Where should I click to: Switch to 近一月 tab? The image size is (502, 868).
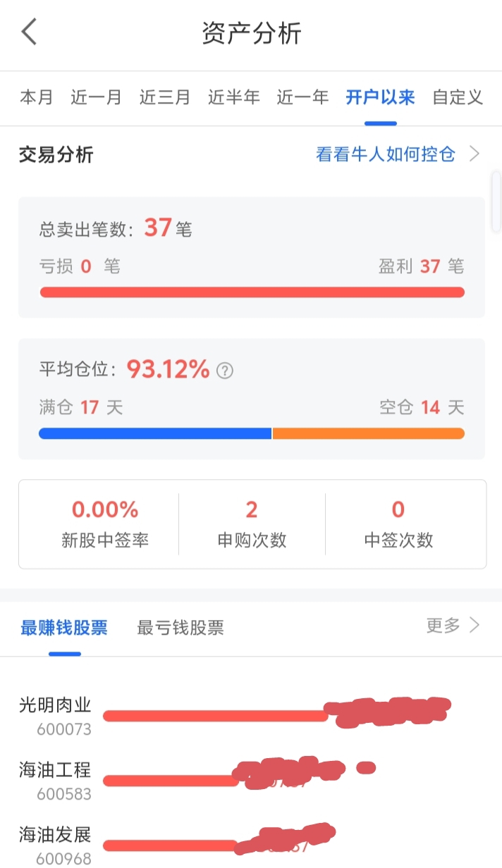(96, 97)
